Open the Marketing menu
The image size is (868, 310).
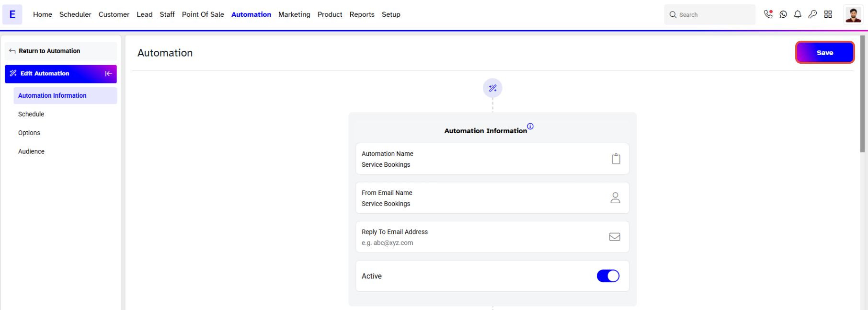pos(294,14)
